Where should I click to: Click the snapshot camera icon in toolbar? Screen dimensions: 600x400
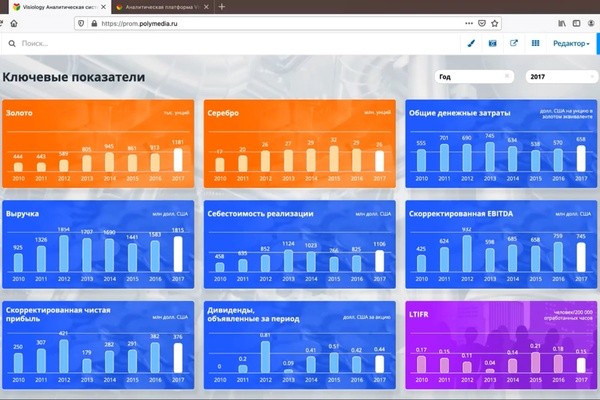coord(493,44)
